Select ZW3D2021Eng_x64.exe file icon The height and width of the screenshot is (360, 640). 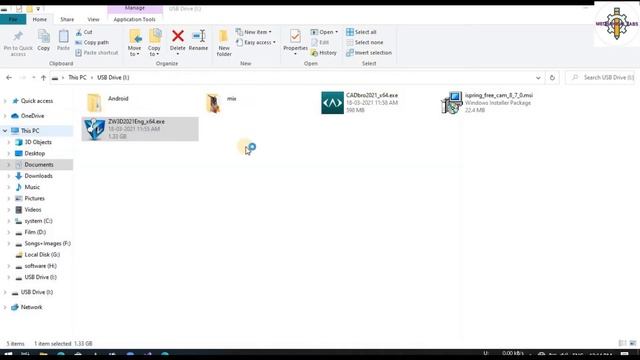click(x=94, y=129)
